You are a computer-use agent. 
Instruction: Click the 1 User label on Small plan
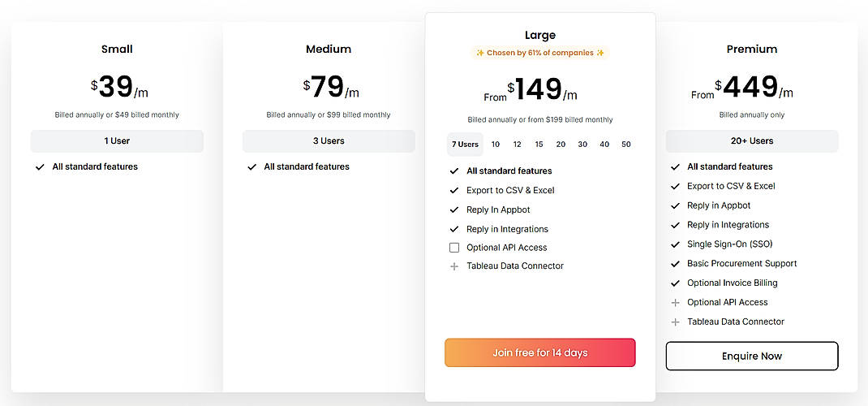click(117, 141)
